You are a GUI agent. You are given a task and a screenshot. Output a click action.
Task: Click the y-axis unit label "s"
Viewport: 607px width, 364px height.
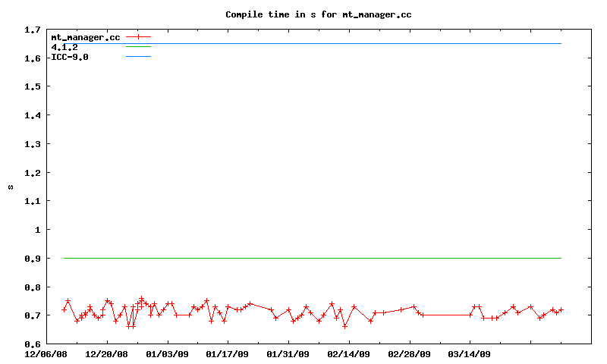click(x=11, y=187)
